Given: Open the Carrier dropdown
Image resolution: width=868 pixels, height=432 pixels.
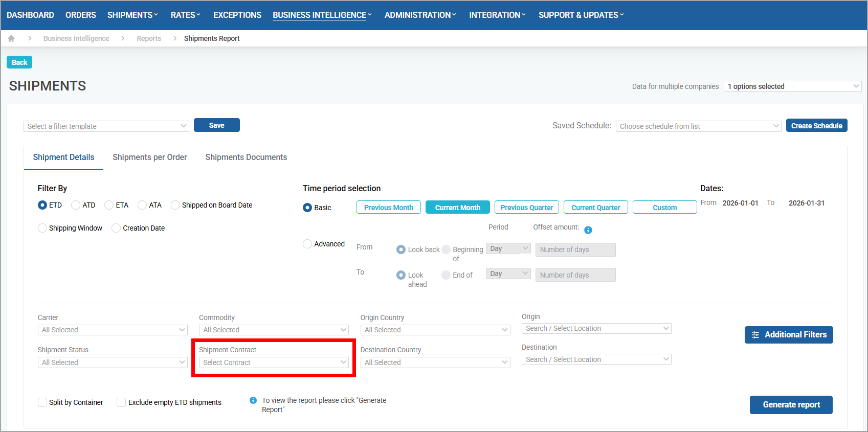Looking at the screenshot, I should [113, 330].
